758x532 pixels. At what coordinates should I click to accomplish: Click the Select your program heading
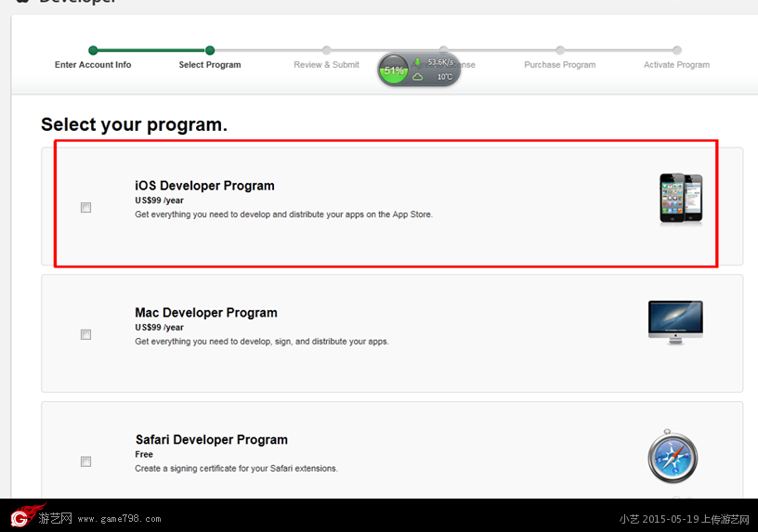click(x=134, y=124)
